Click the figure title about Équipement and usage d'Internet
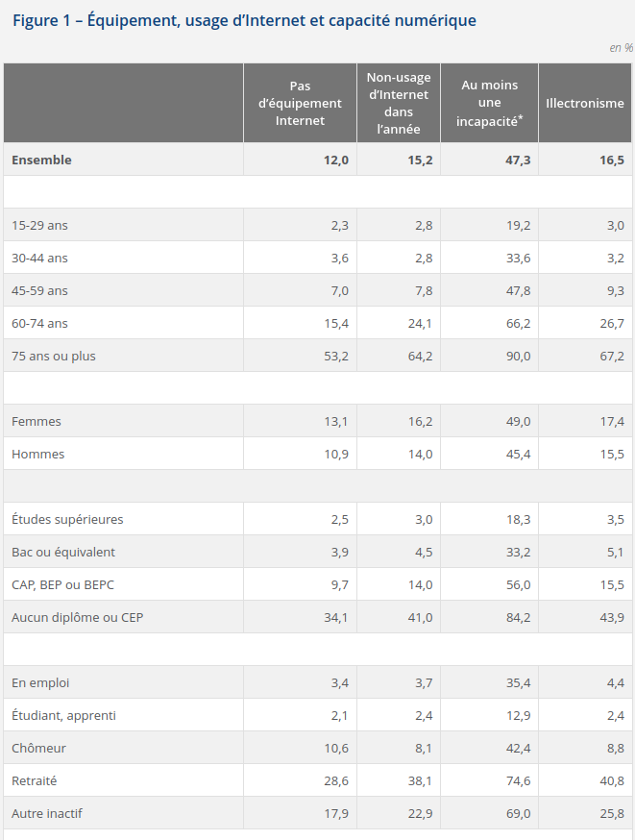This screenshot has width=635, height=840. click(244, 20)
